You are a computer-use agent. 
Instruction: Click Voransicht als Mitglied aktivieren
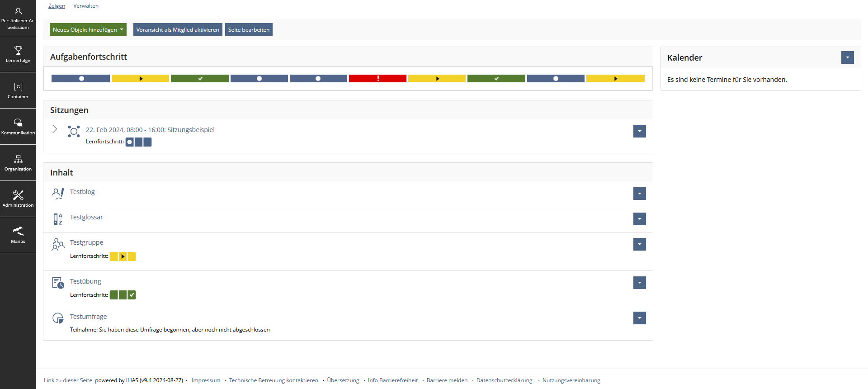[x=178, y=29]
